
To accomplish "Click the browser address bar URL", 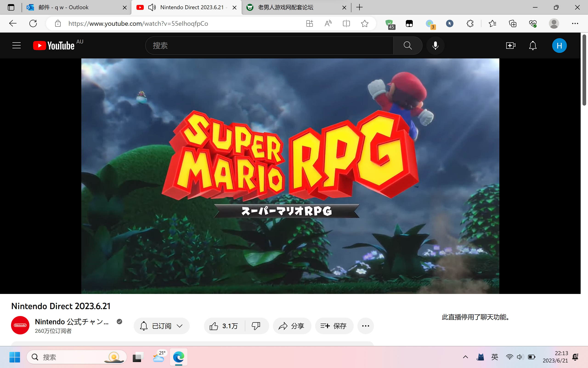I will tap(138, 23).
